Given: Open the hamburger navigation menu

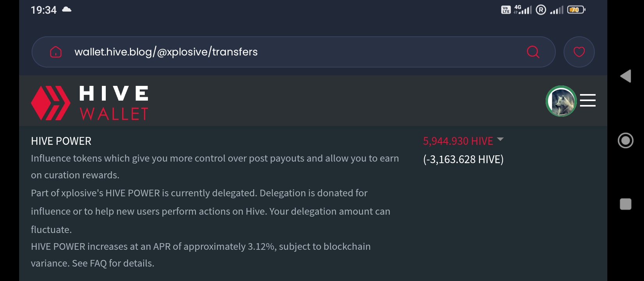Looking at the screenshot, I should [x=587, y=100].
